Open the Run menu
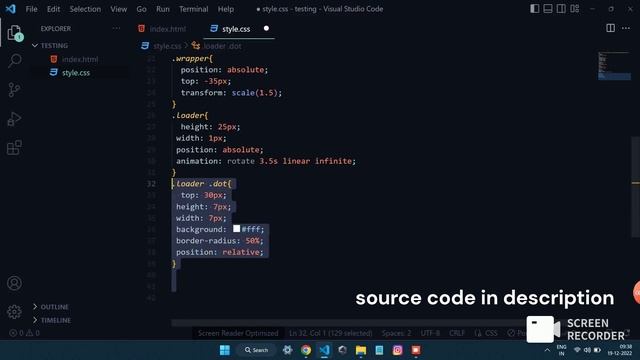Image resolution: width=640 pixels, height=360 pixels. click(x=162, y=9)
